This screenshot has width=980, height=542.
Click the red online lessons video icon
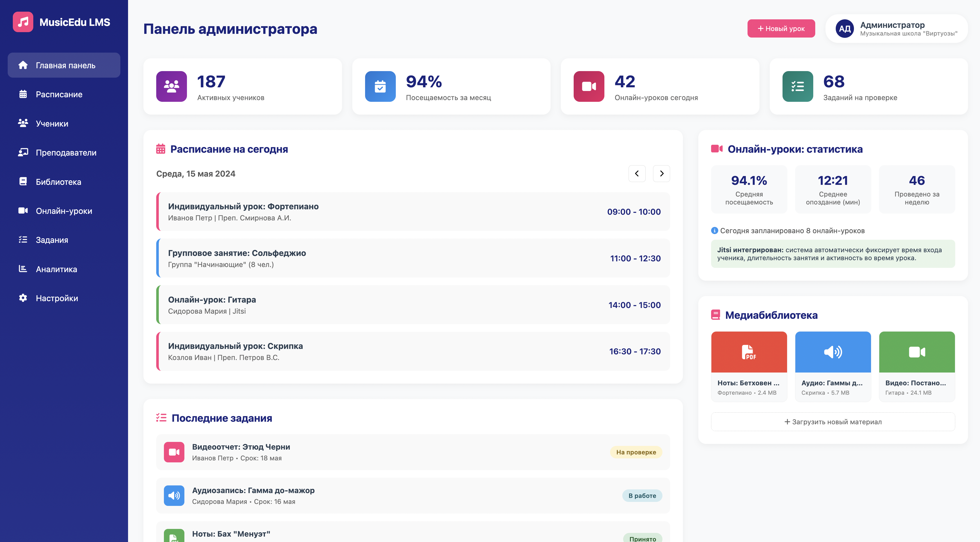click(x=589, y=86)
